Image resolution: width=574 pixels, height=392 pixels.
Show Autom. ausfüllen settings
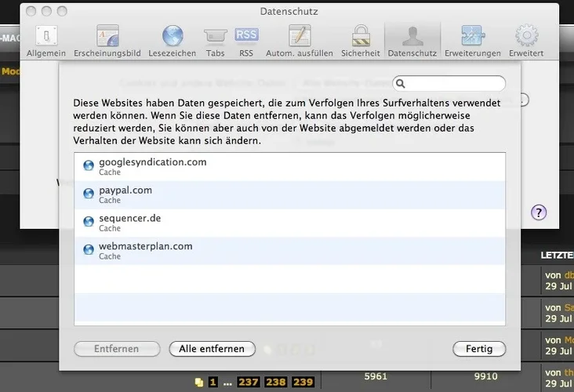(300, 41)
